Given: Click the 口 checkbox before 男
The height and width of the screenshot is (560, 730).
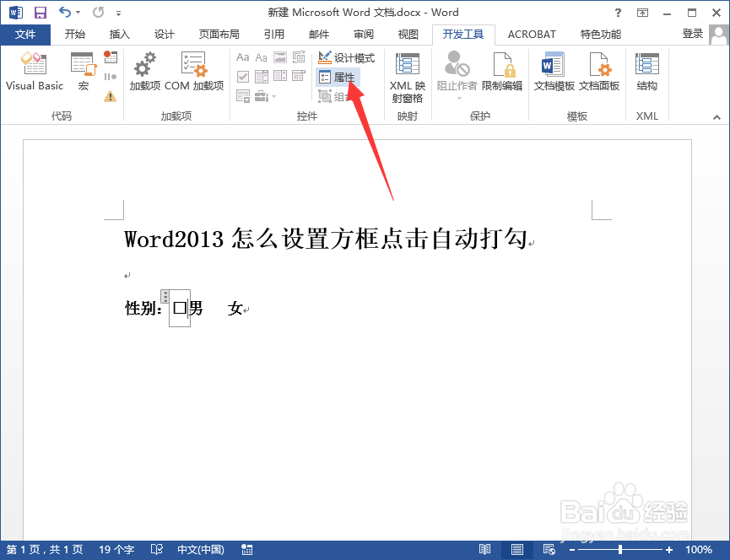Looking at the screenshot, I should pyautogui.click(x=179, y=308).
